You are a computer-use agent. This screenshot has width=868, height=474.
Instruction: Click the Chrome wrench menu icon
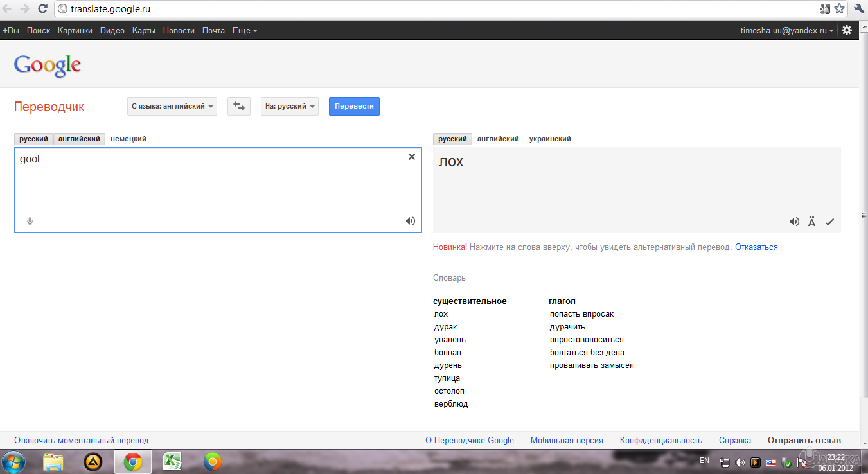click(x=859, y=9)
